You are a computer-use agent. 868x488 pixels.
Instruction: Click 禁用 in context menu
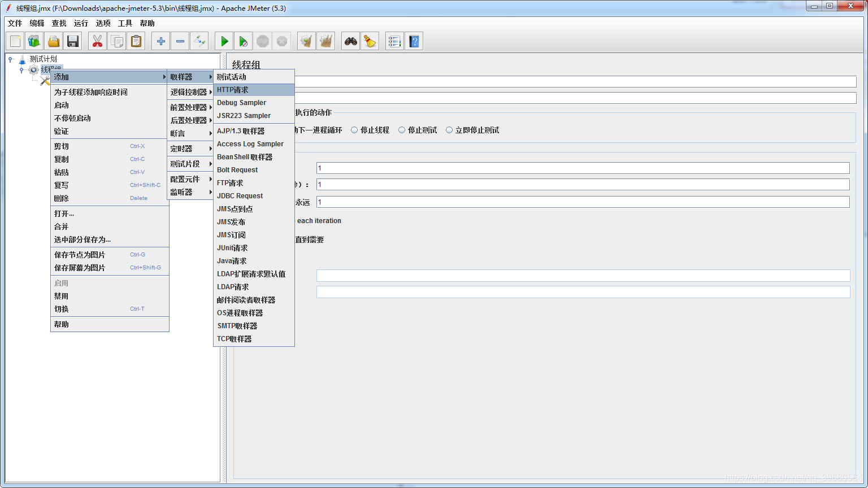(110, 296)
